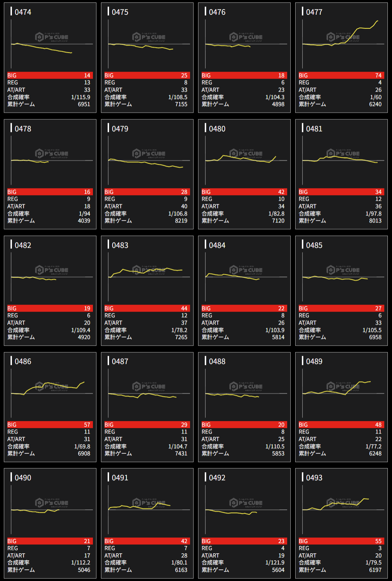Click the cumulative games value 8219
The width and height of the screenshot is (392, 581).
coord(181,221)
